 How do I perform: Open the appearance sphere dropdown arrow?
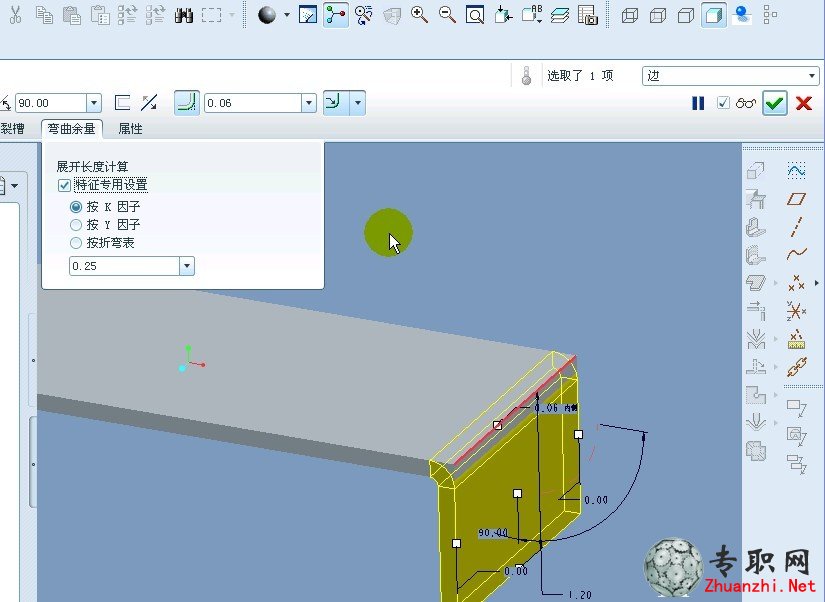(287, 15)
